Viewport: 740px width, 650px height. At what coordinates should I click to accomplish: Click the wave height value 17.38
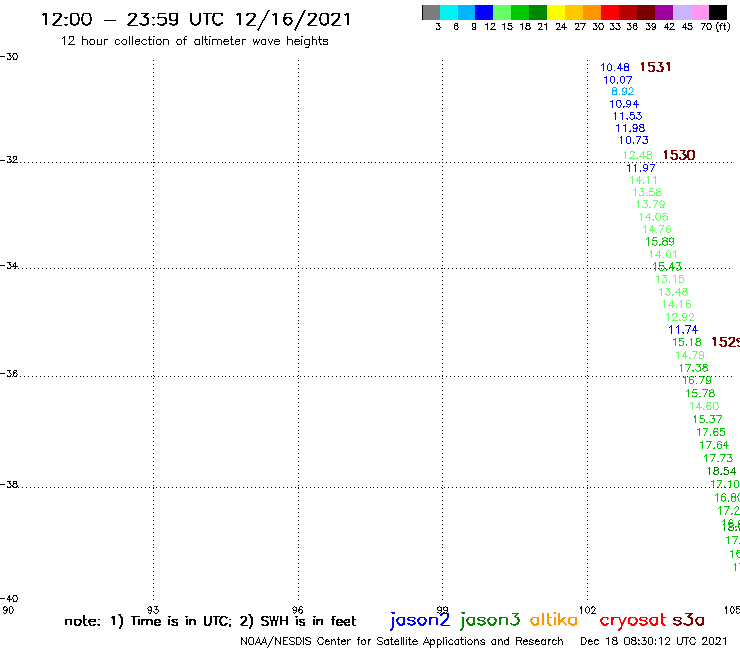click(693, 368)
